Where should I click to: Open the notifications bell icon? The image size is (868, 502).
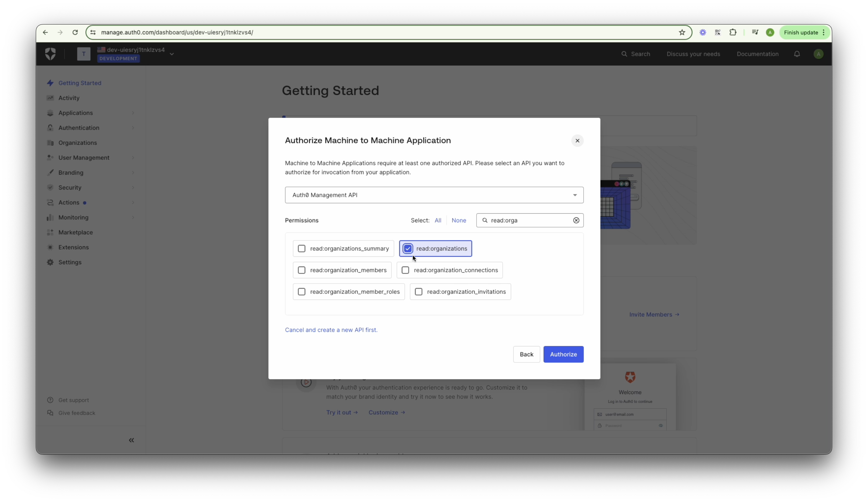[x=796, y=54]
